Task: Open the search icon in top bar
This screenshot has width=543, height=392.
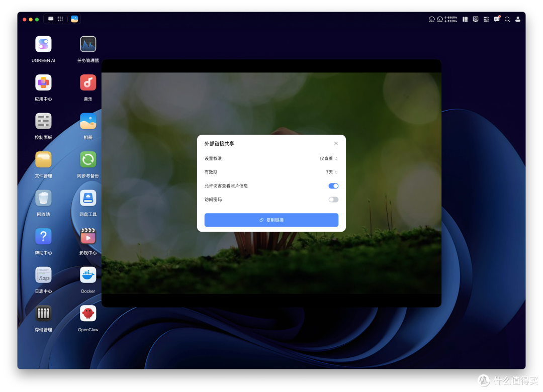Action: coord(507,20)
